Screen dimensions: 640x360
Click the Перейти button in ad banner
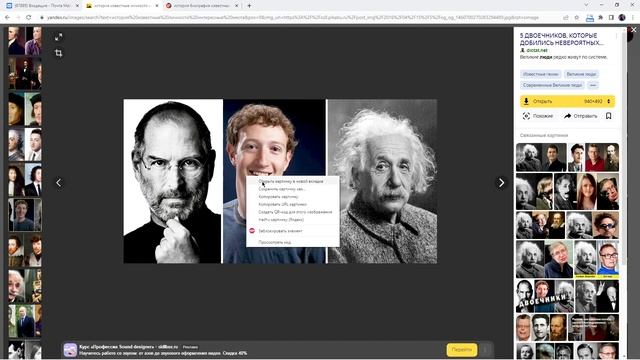(462, 350)
